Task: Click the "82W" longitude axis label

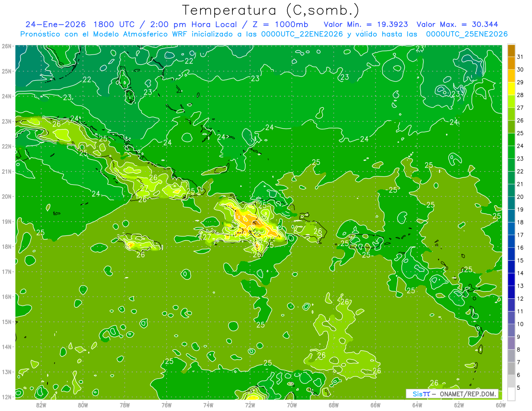Action: pos(41,404)
